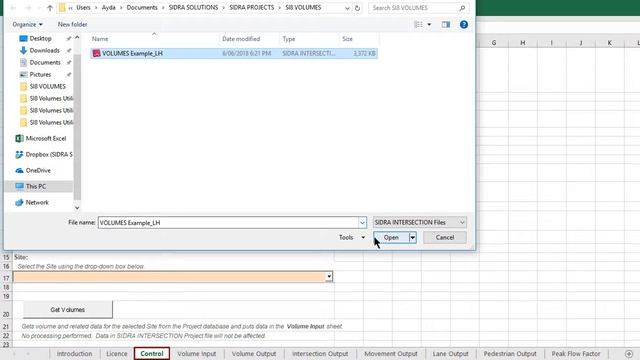Change view layout icon

(x=418, y=24)
